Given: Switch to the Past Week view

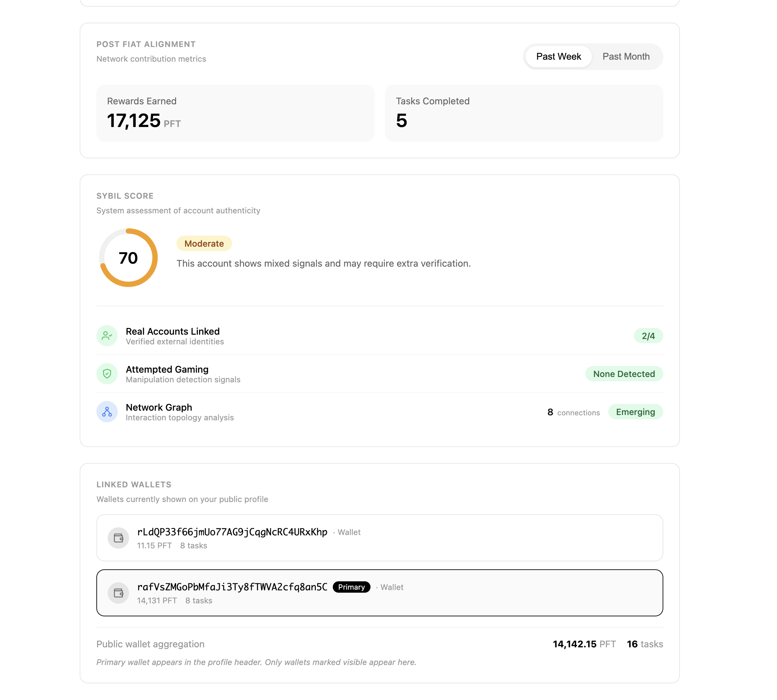Looking at the screenshot, I should [x=558, y=57].
